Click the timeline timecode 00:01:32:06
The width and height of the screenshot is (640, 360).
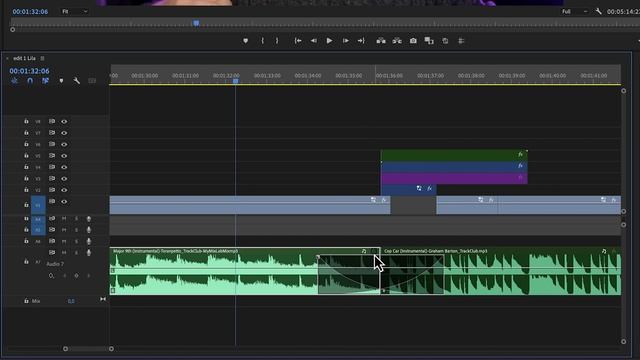[x=29, y=71]
